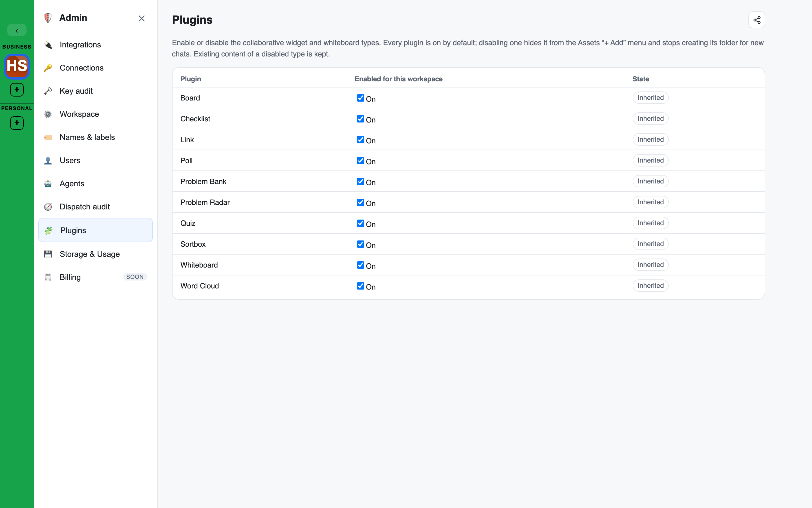Toggle the Checklist plugin checkbox
The image size is (812, 508).
tap(360, 119)
